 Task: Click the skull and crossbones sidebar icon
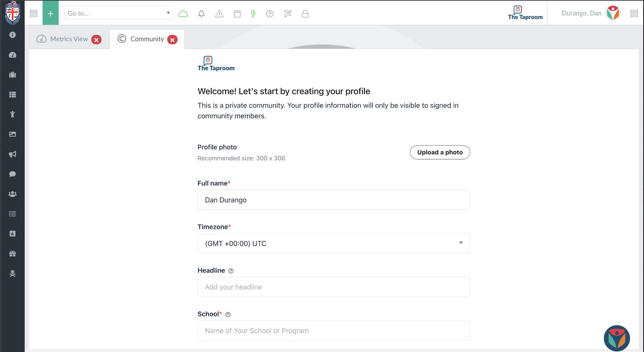point(12,274)
